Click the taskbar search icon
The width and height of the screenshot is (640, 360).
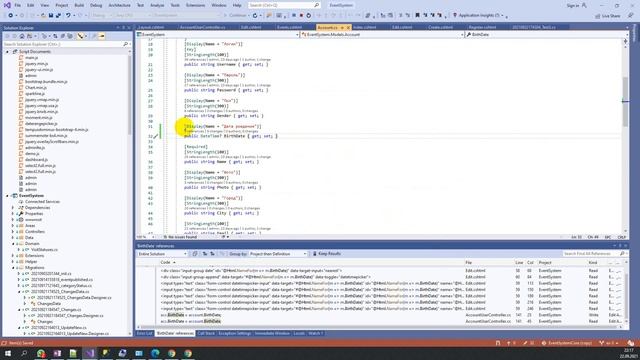pos(24,353)
